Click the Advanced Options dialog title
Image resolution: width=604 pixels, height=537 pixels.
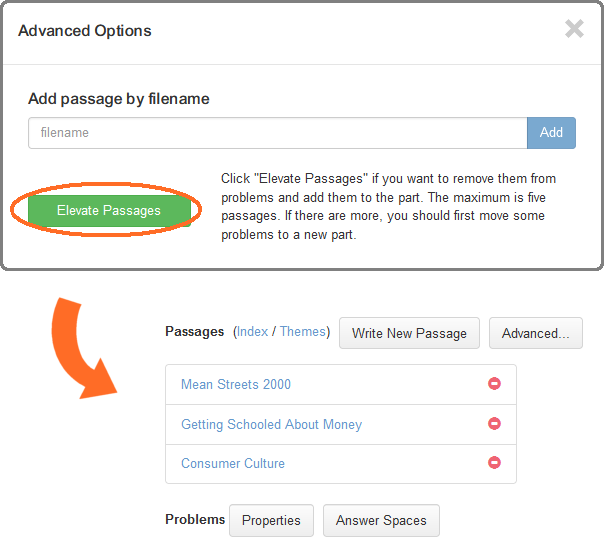click(85, 31)
